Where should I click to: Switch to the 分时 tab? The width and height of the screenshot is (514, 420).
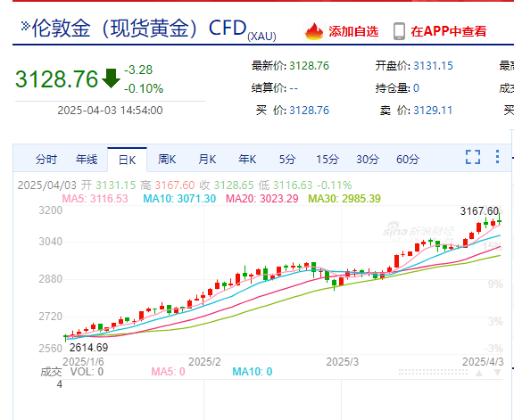tap(46, 160)
